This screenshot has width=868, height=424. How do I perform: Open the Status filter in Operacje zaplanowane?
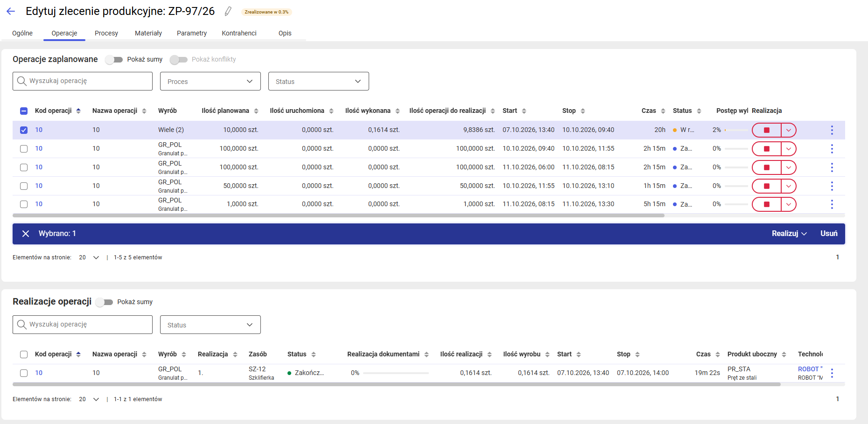tap(319, 81)
